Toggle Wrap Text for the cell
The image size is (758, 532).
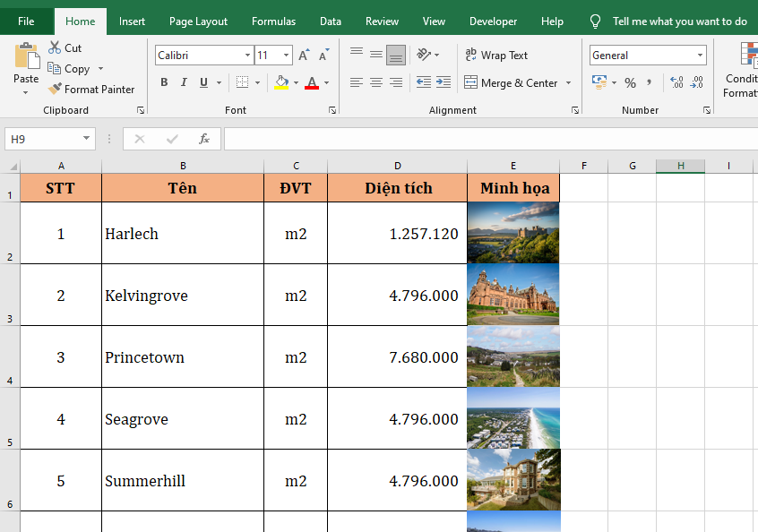click(x=496, y=56)
